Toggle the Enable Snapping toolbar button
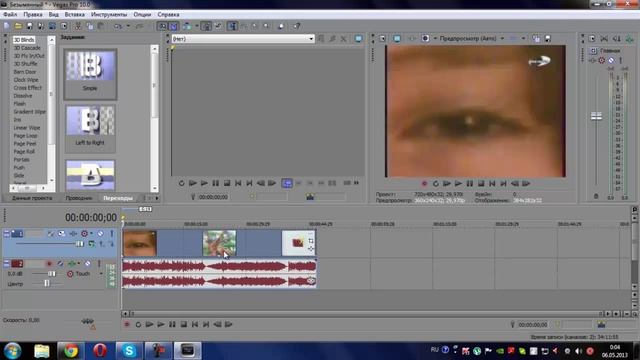The image size is (640, 360). pos(162,26)
